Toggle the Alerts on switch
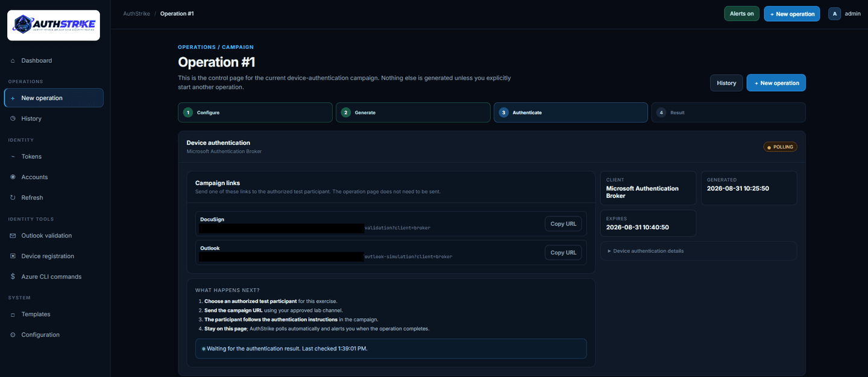 coord(742,14)
